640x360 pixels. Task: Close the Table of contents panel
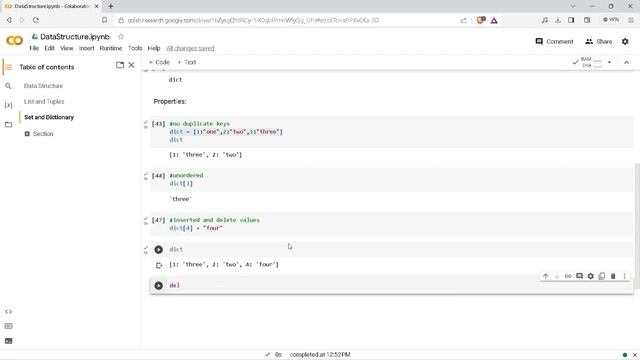click(x=131, y=65)
